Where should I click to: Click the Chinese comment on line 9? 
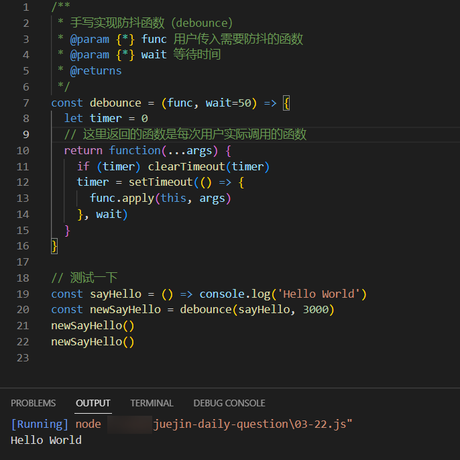[x=185, y=135]
